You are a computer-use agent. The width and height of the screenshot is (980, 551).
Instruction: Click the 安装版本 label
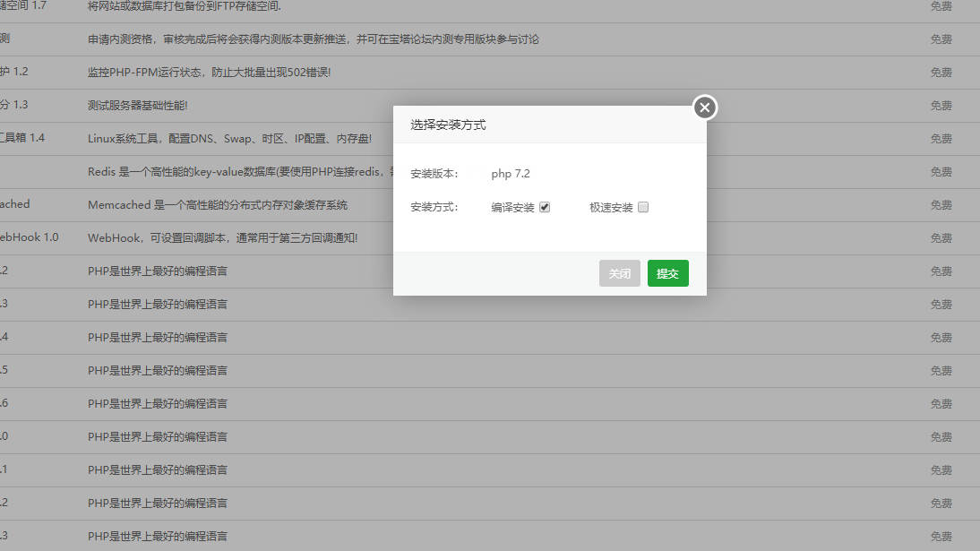click(x=434, y=174)
